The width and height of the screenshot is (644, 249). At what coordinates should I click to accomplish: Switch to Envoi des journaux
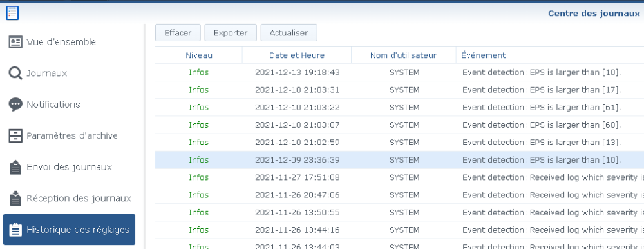click(69, 167)
